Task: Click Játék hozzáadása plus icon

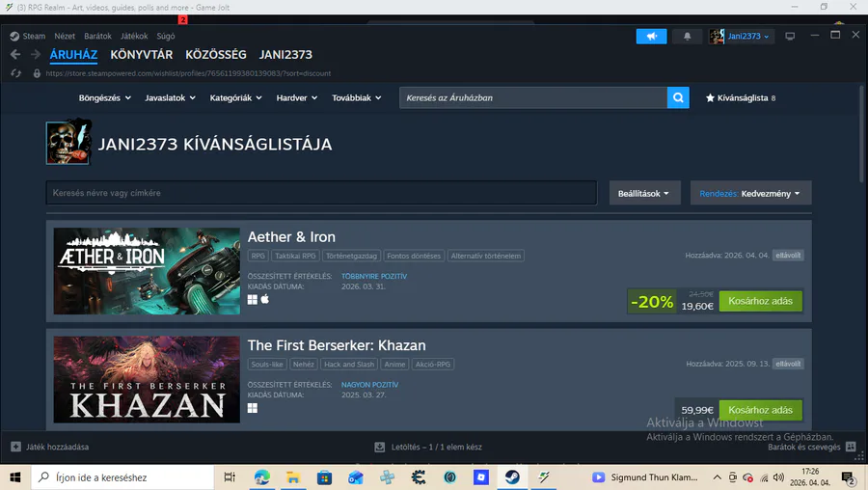Action: coord(15,447)
